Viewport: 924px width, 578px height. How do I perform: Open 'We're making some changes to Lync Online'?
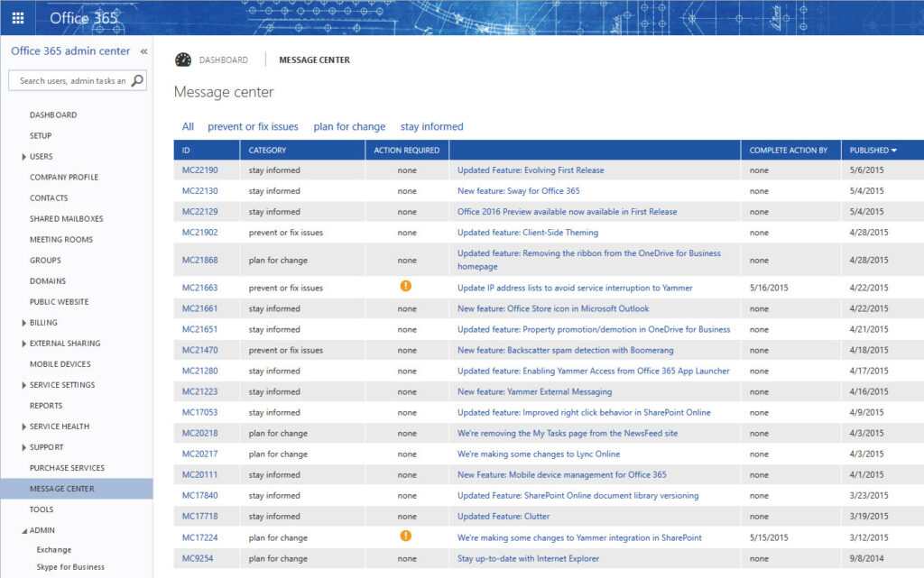(x=539, y=454)
